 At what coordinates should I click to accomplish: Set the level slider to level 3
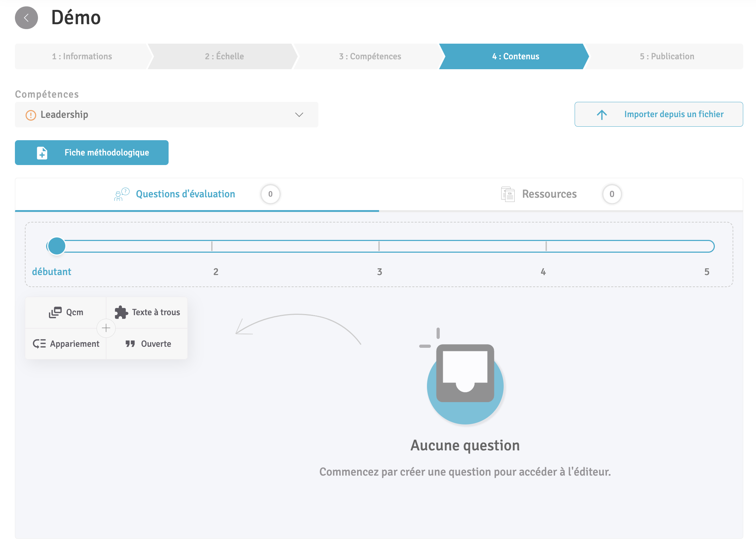[x=379, y=246]
